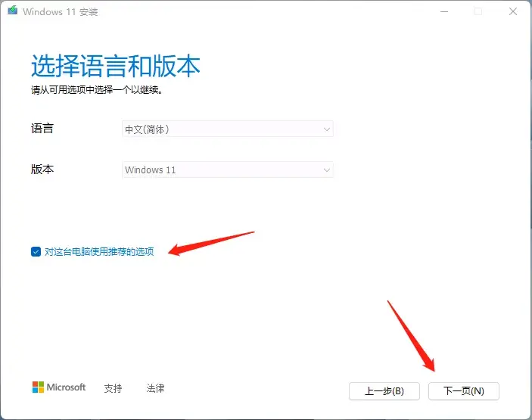Click the 选择语言和版本 heading

click(x=116, y=66)
